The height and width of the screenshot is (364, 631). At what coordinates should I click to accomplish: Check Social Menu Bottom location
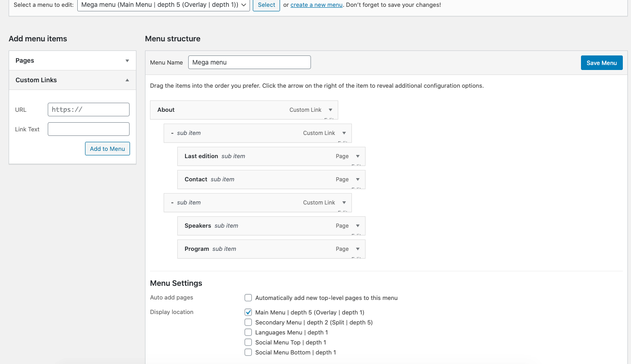(248, 352)
